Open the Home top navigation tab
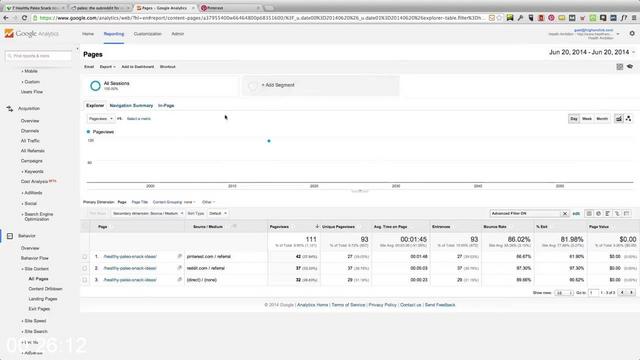The height and width of the screenshot is (360, 640). click(x=88, y=34)
